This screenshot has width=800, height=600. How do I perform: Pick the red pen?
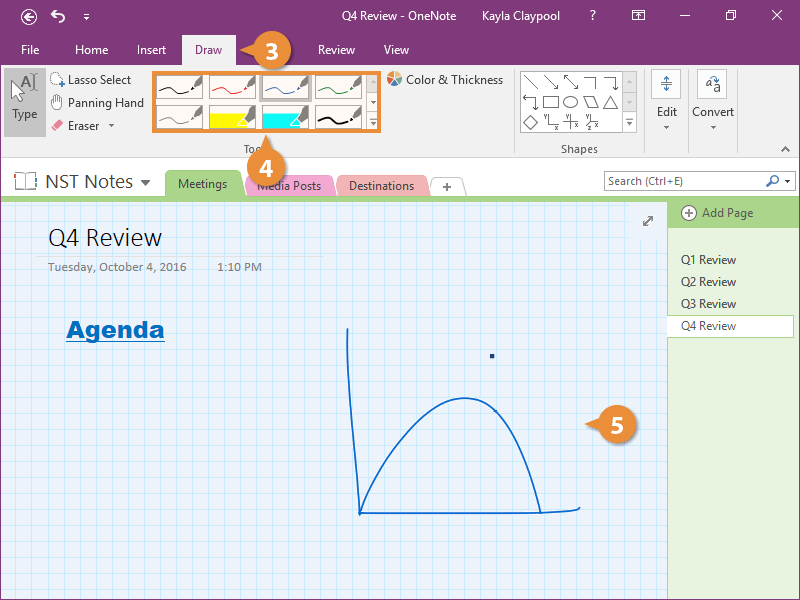(232, 87)
